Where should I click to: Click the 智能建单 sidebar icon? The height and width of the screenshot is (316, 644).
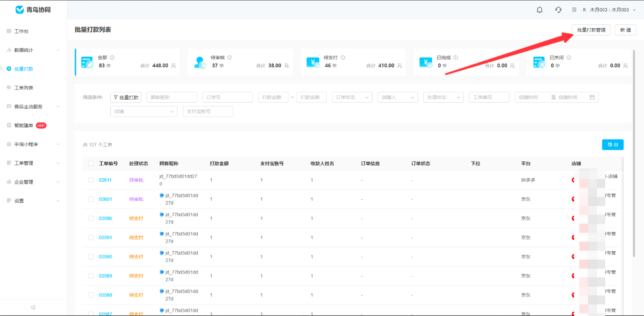[9, 125]
